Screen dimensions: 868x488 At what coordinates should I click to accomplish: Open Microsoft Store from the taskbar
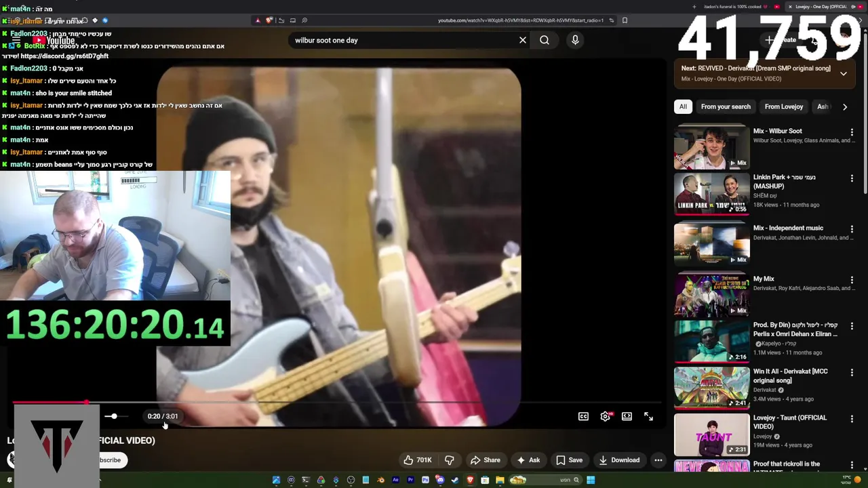pos(485,481)
